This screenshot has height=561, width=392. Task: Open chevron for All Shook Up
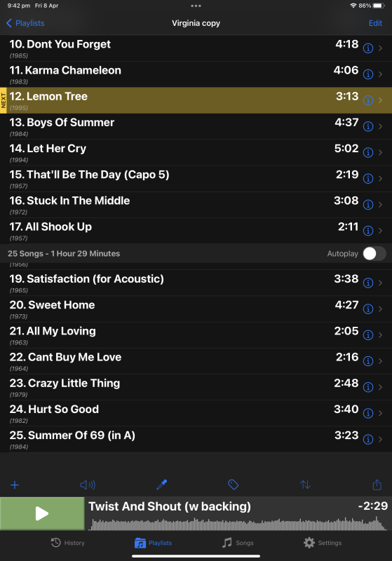click(x=381, y=231)
